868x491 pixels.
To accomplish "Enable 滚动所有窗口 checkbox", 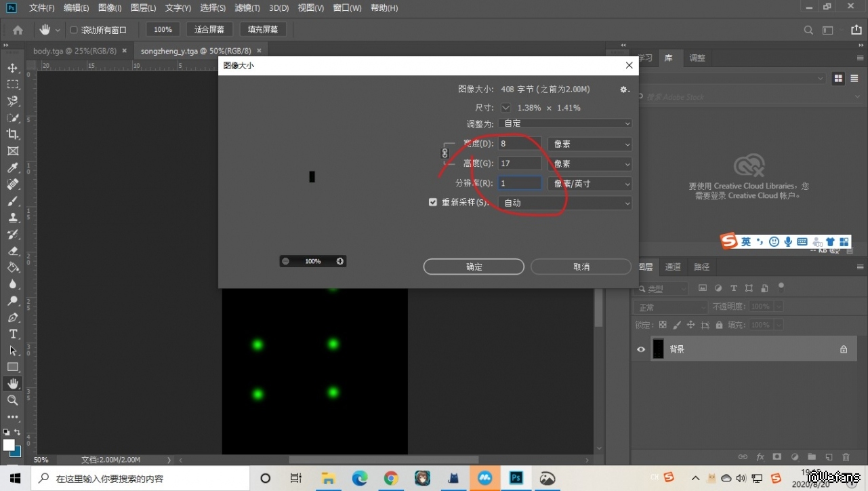I will pos(74,30).
